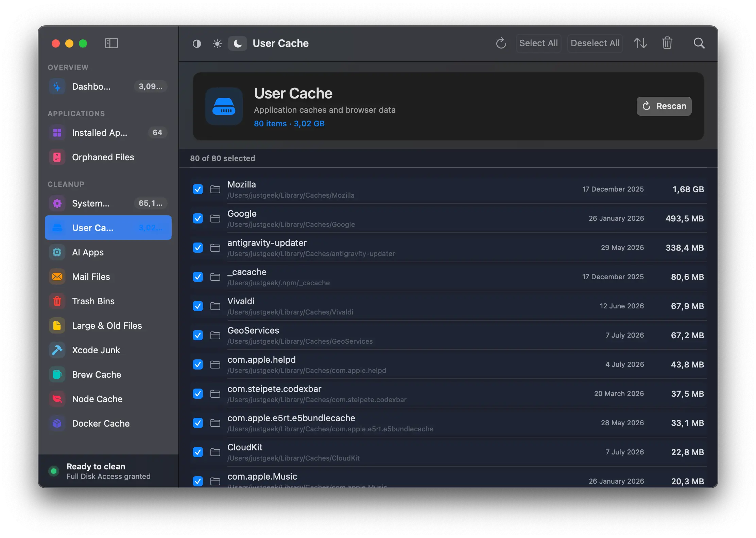Click the 80 items · 3,02 GB summary
This screenshot has width=756, height=538.
(x=289, y=124)
